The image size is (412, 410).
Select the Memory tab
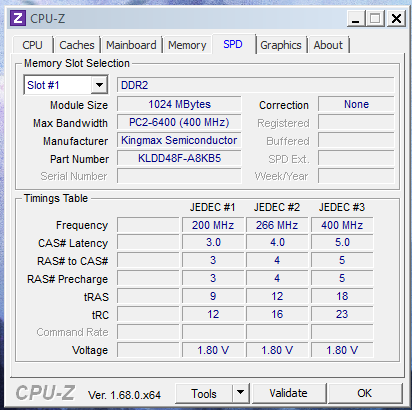(x=187, y=45)
